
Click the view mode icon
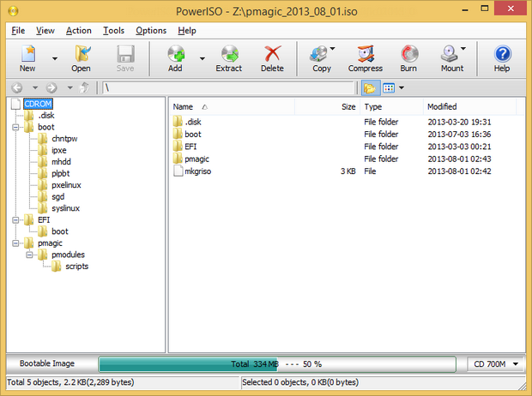point(389,88)
